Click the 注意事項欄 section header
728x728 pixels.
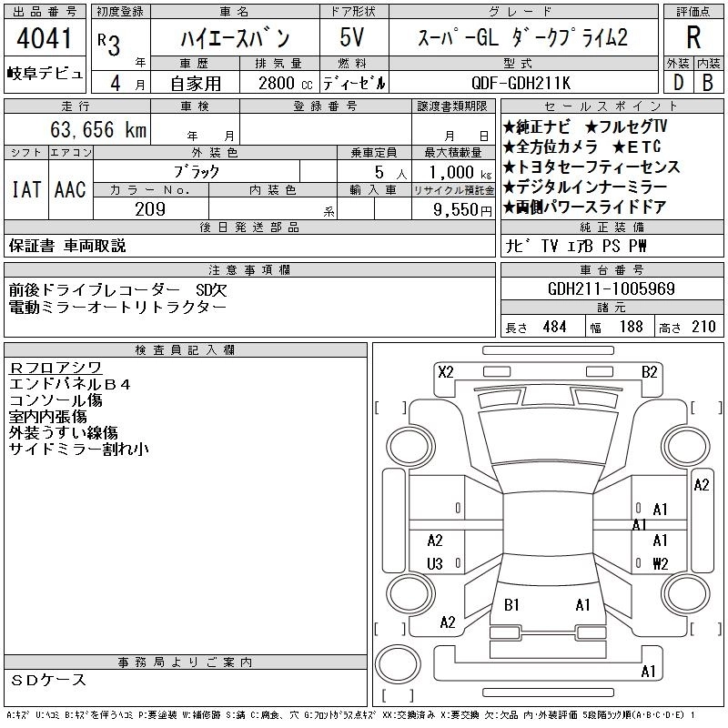(249, 270)
